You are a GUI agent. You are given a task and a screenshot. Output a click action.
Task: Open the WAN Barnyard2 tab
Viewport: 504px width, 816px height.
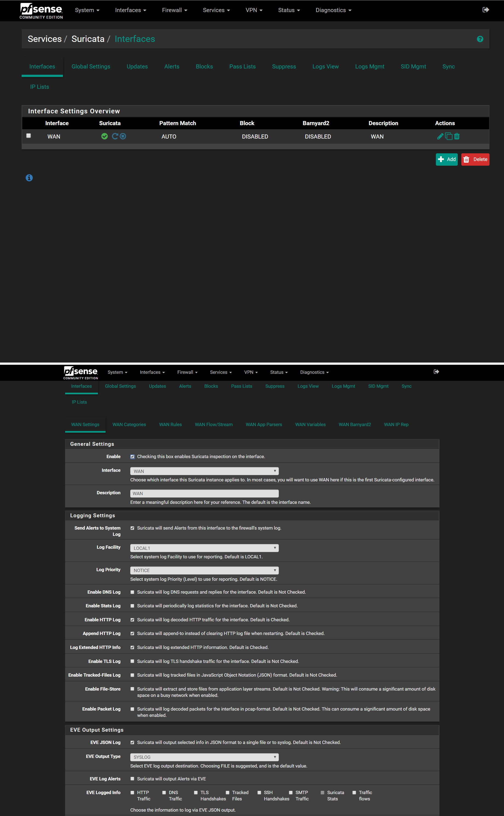click(x=355, y=425)
